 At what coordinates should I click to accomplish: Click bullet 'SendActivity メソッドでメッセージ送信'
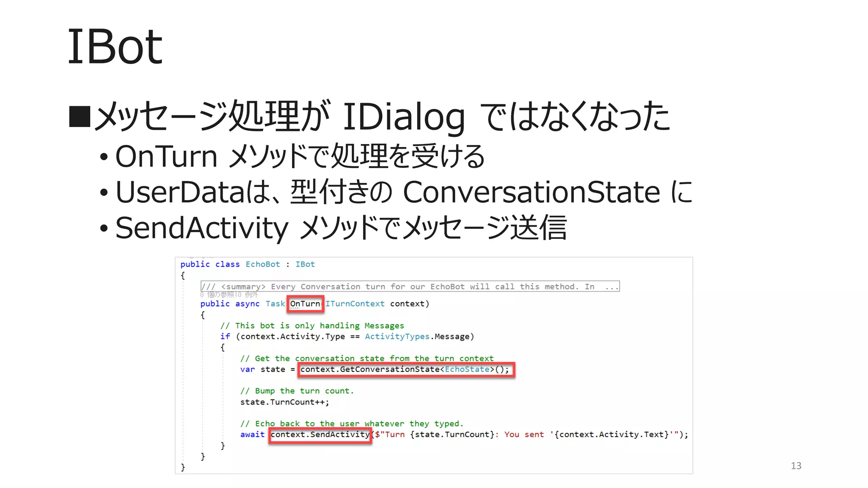[x=341, y=227]
